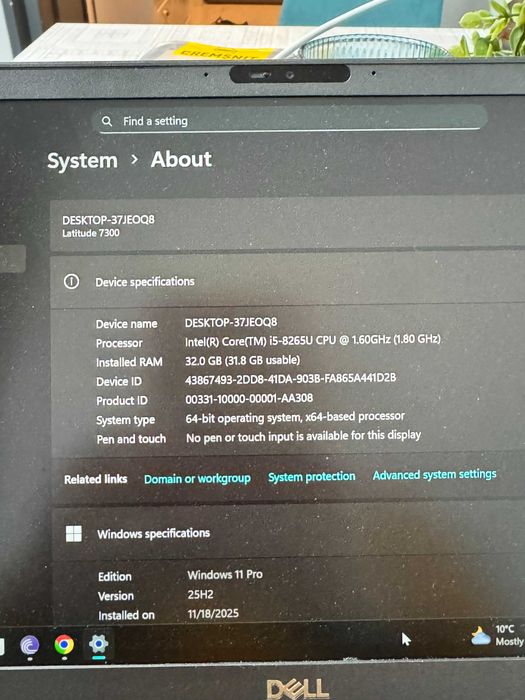Open Advanced system settings link
Viewport: 525px width, 700px height.
pyautogui.click(x=434, y=475)
